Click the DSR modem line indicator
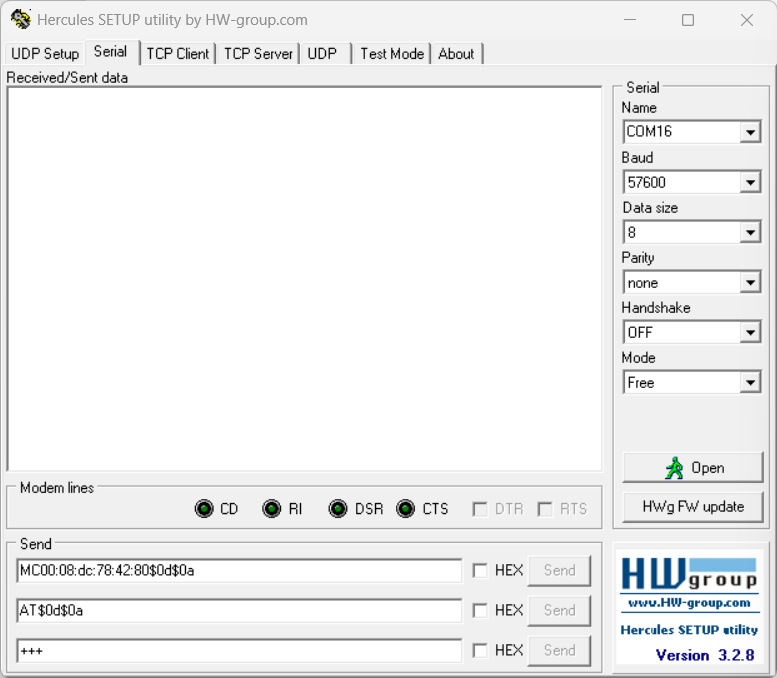Screen dimensions: 777x678 338,508
